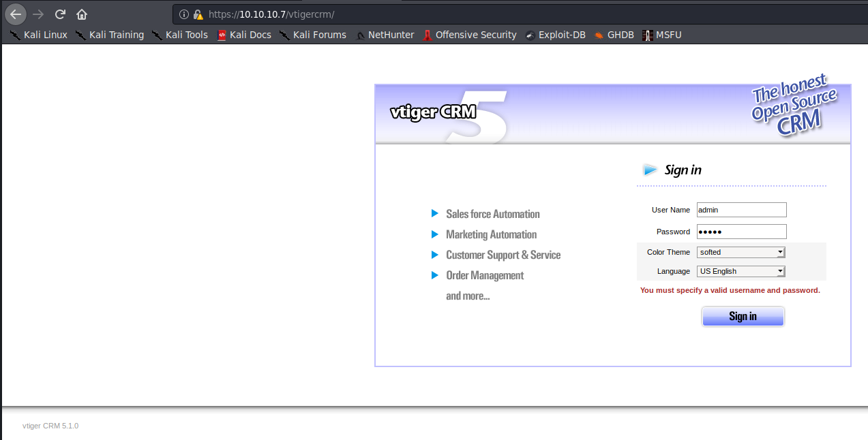Click the Password input field
Image resolution: width=868 pixels, height=440 pixels.
pyautogui.click(x=742, y=232)
